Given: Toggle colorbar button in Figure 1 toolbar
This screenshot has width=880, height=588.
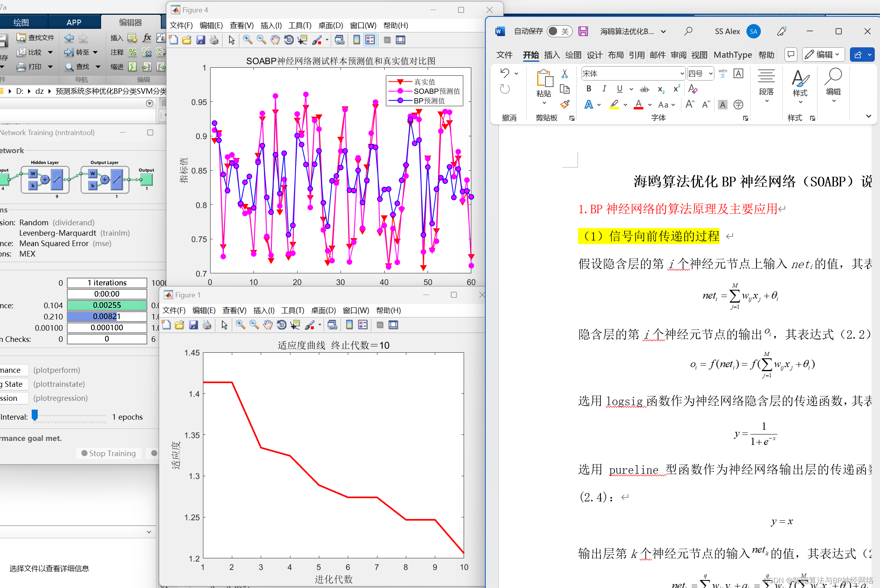Looking at the screenshot, I should 349,325.
